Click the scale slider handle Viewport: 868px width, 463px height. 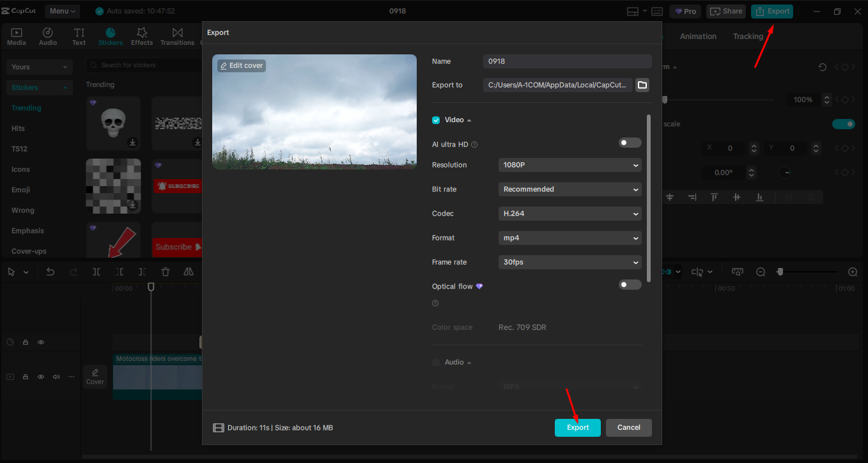pyautogui.click(x=665, y=100)
